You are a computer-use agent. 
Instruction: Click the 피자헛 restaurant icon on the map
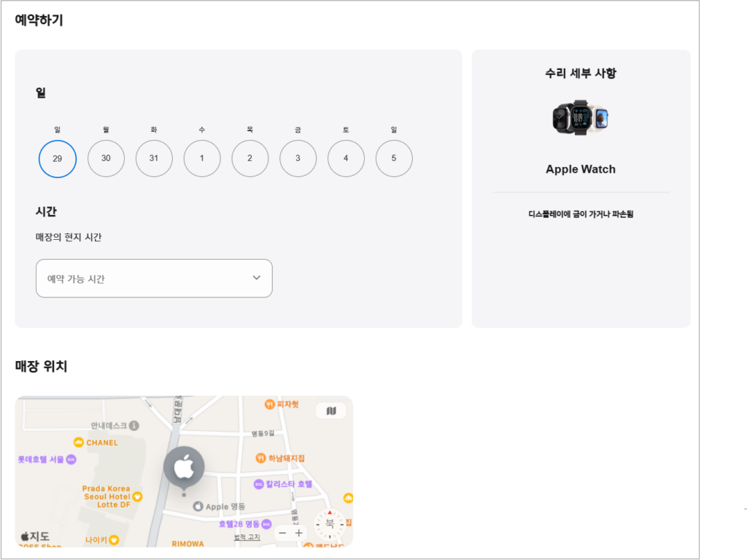click(271, 403)
